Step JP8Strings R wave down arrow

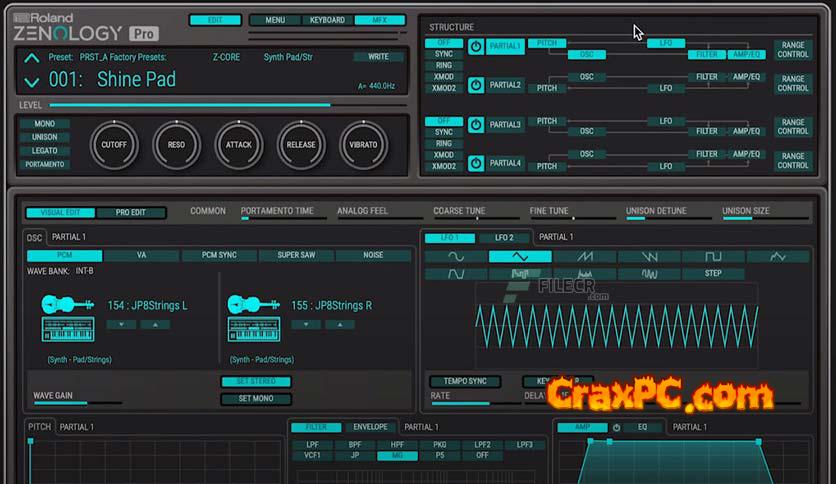click(306, 324)
